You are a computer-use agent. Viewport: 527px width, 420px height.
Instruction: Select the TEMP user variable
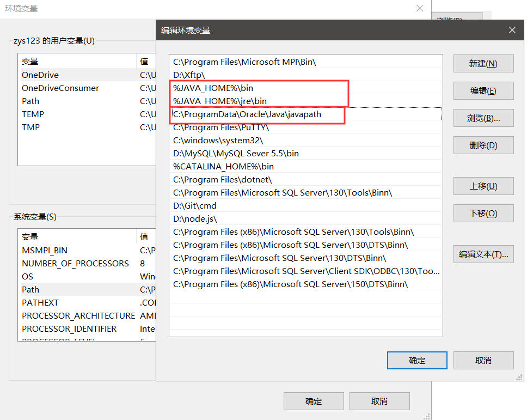pyautogui.click(x=87, y=114)
